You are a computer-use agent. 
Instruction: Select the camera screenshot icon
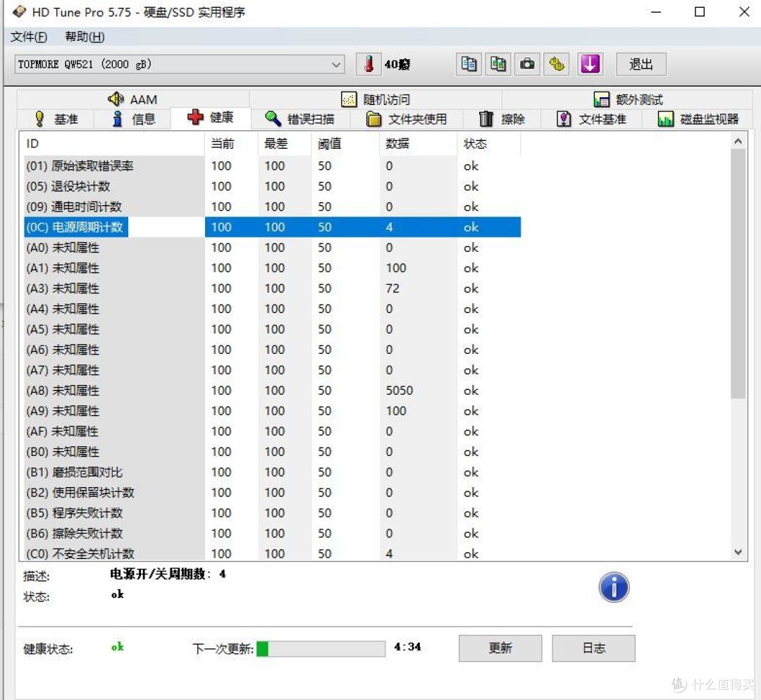[530, 64]
